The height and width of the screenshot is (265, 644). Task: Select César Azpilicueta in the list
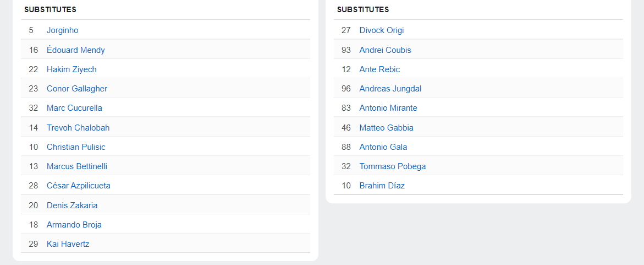(78, 186)
